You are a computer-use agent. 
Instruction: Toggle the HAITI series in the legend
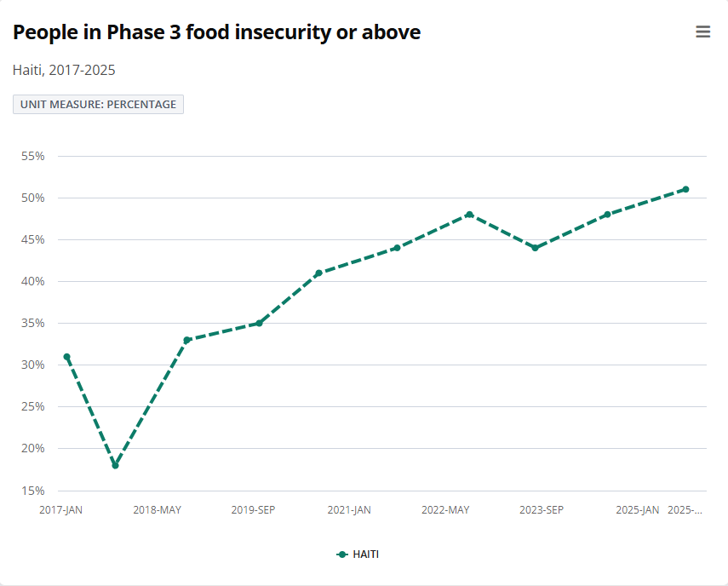coord(358,554)
